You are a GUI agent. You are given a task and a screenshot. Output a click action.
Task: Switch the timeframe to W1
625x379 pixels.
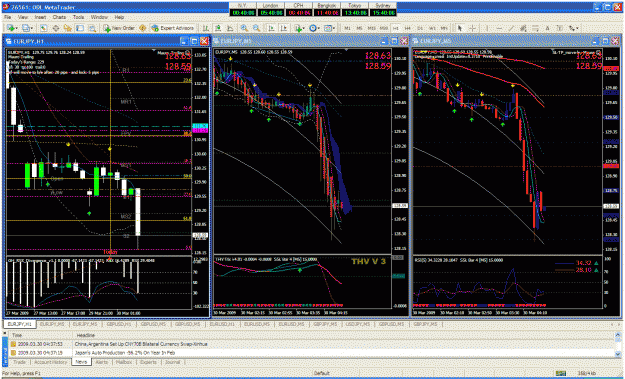coord(432,28)
